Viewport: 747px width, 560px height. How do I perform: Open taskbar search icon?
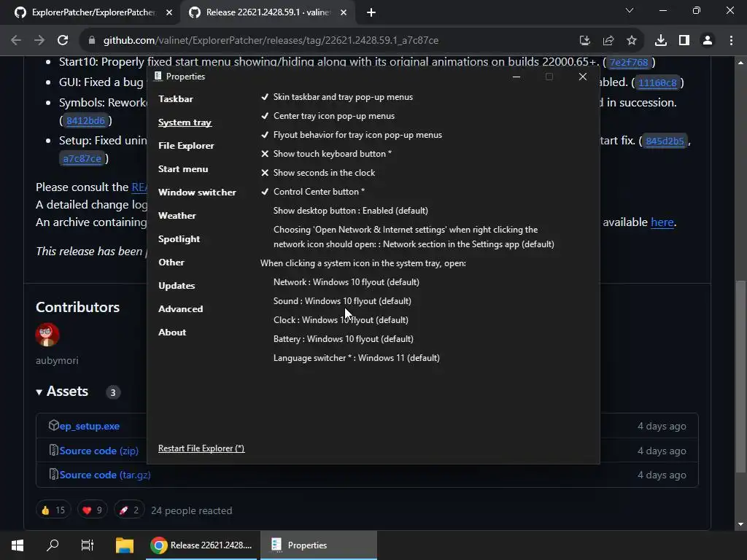53,545
